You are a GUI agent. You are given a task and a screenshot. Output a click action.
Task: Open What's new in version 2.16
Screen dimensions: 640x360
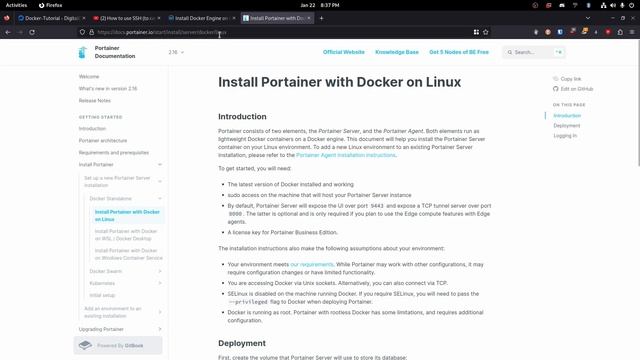[108, 89]
